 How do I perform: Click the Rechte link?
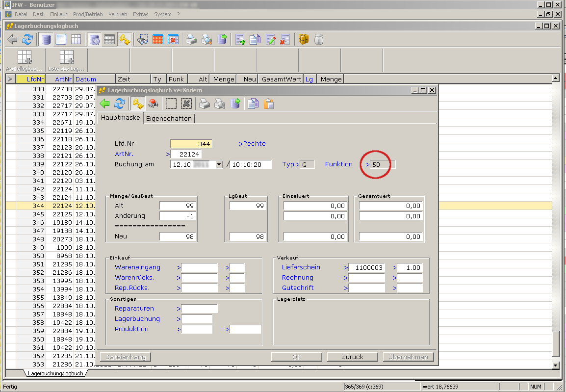pos(252,144)
